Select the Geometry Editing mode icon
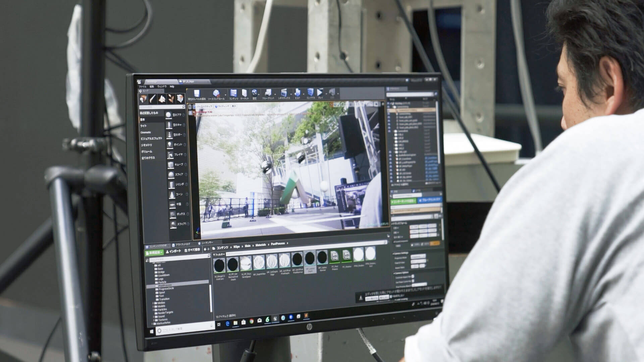This screenshot has height=362, width=644. [180, 99]
